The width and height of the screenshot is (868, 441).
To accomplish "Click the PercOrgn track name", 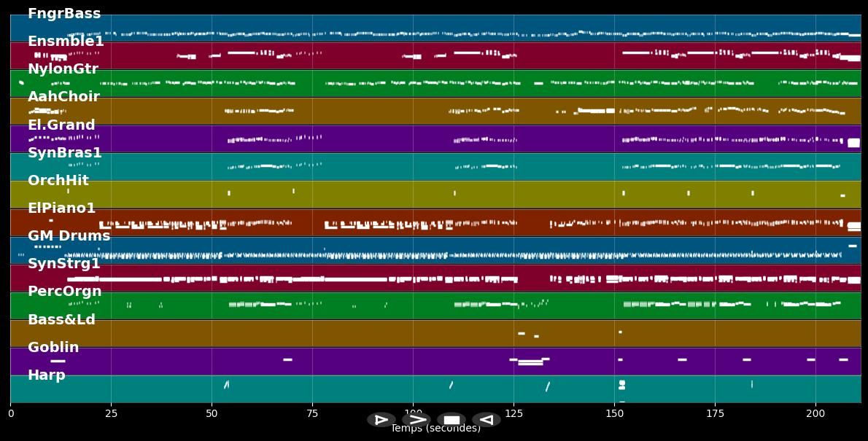I will pyautogui.click(x=65, y=292).
